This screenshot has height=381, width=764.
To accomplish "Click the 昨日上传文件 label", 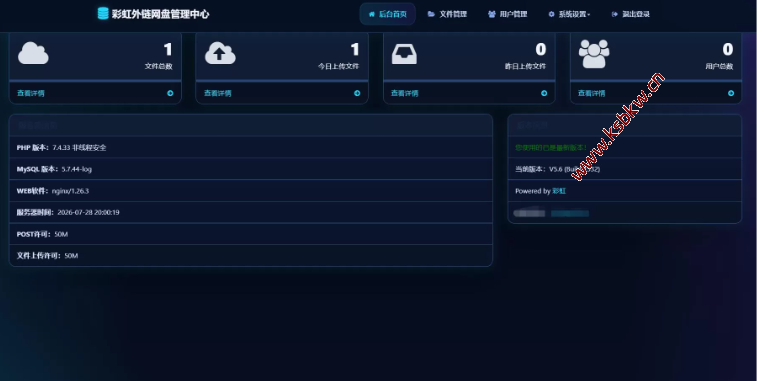I will pyautogui.click(x=525, y=66).
